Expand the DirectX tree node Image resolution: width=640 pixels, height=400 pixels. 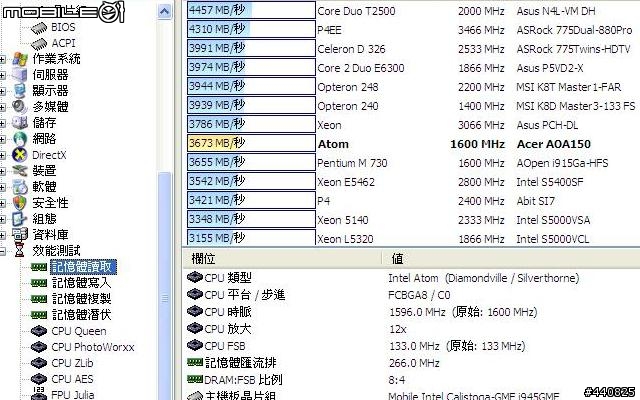click(x=2, y=155)
